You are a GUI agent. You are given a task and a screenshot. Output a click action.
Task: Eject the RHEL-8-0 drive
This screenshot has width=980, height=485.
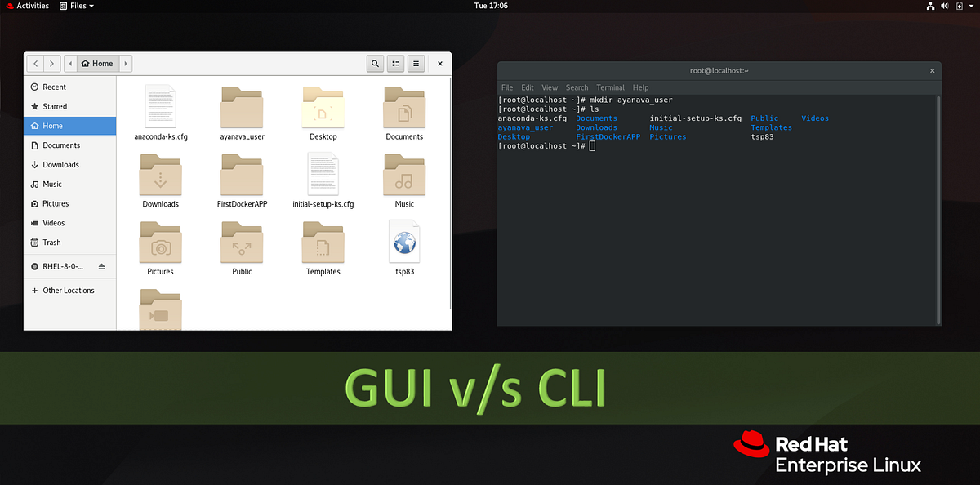click(100, 265)
